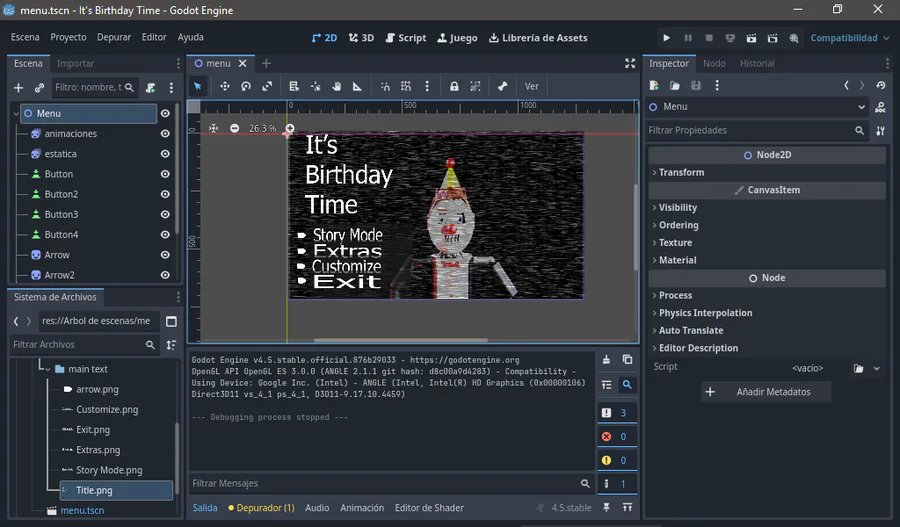
Task: Click the Filtrar Mensajes field
Action: pyautogui.click(x=391, y=483)
